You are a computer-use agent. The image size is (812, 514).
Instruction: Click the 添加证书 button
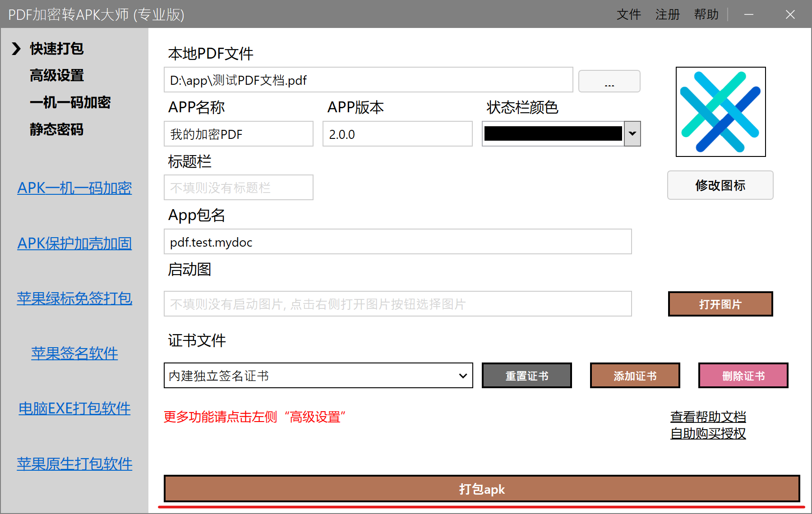tap(635, 375)
